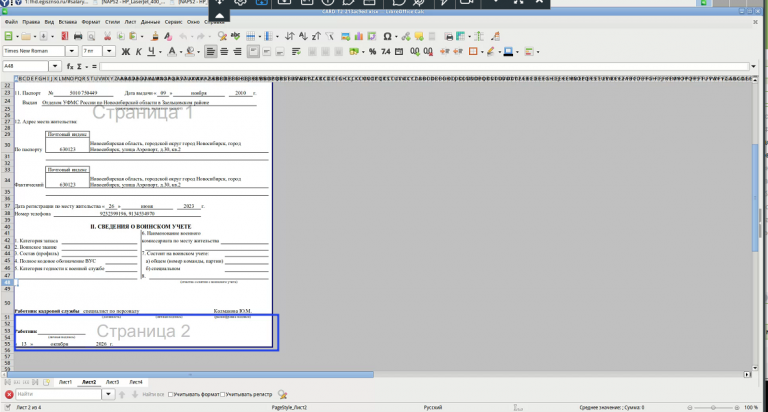768x412 pixels.
Task: Click the zoom slider in status bar
Action: click(713, 408)
